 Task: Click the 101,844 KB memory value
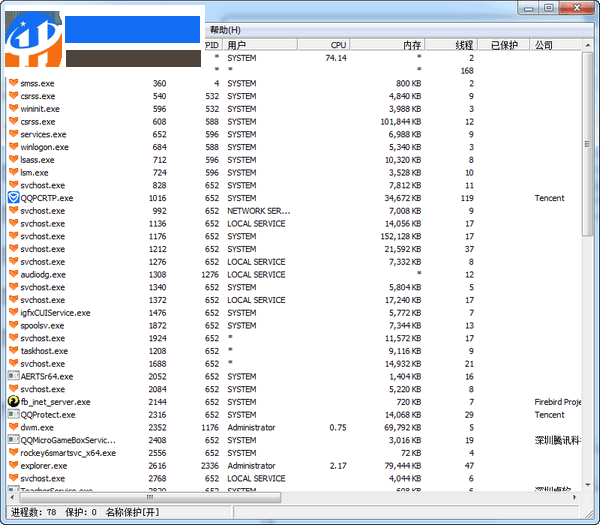400,121
